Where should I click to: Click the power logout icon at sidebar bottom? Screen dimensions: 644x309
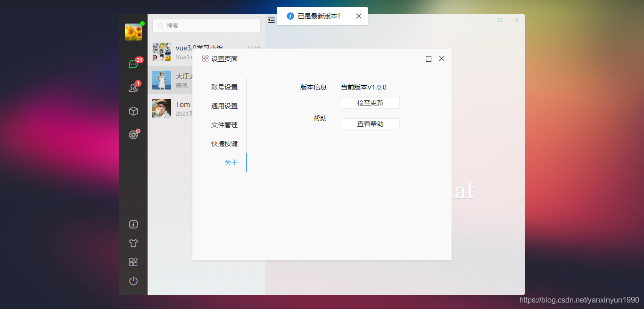133,281
